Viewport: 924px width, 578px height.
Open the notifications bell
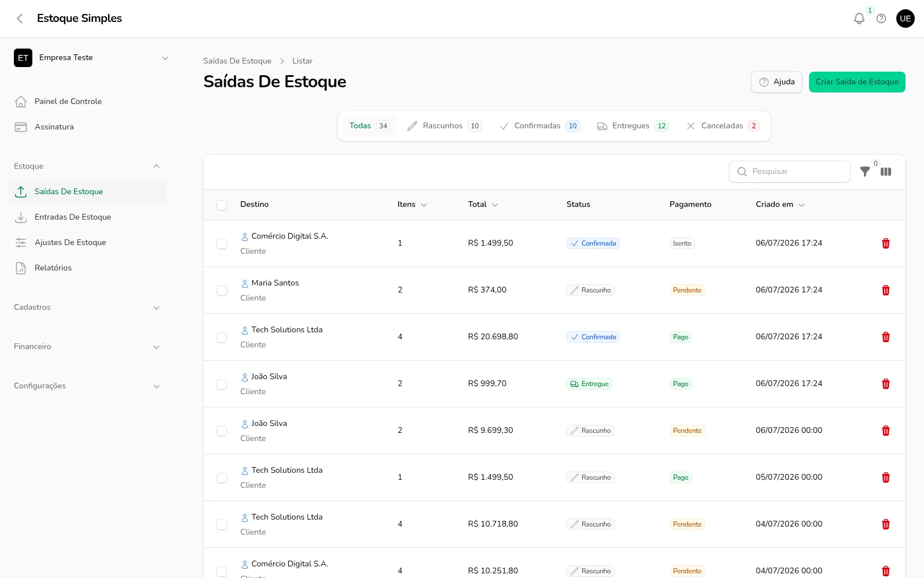859,18
